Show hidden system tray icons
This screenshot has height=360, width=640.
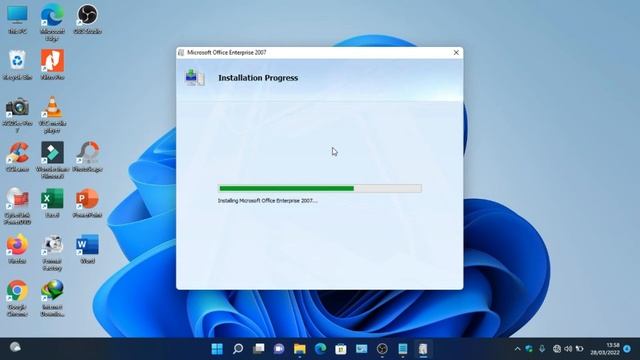point(518,349)
